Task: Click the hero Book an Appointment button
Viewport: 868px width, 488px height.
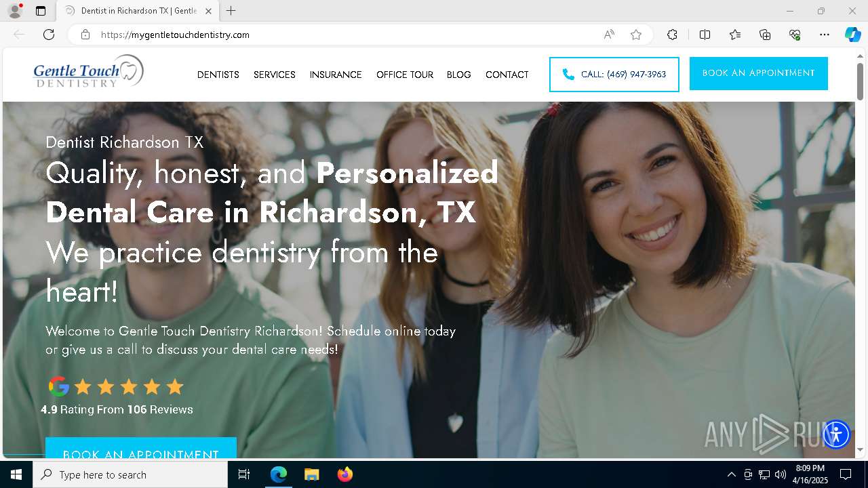Action: point(141,448)
